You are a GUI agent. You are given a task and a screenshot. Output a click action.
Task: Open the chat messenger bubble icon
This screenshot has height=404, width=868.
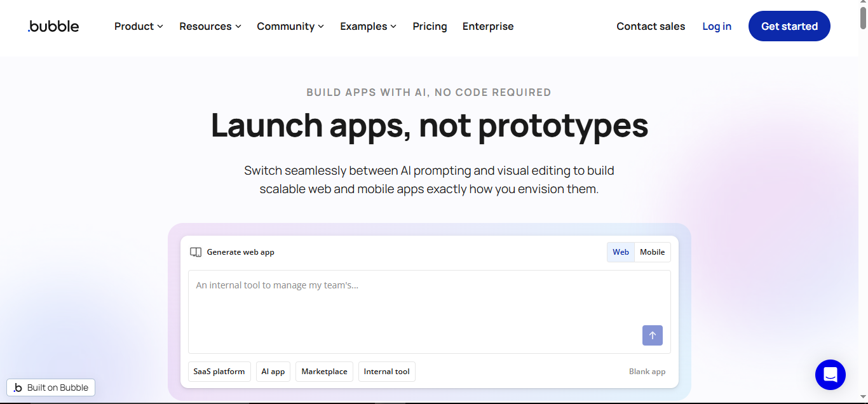click(830, 375)
